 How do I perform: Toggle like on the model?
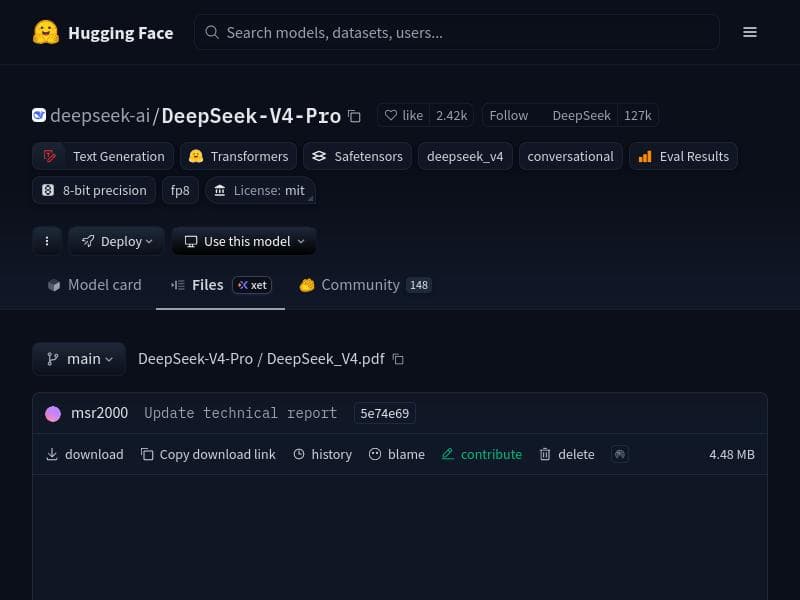point(404,115)
